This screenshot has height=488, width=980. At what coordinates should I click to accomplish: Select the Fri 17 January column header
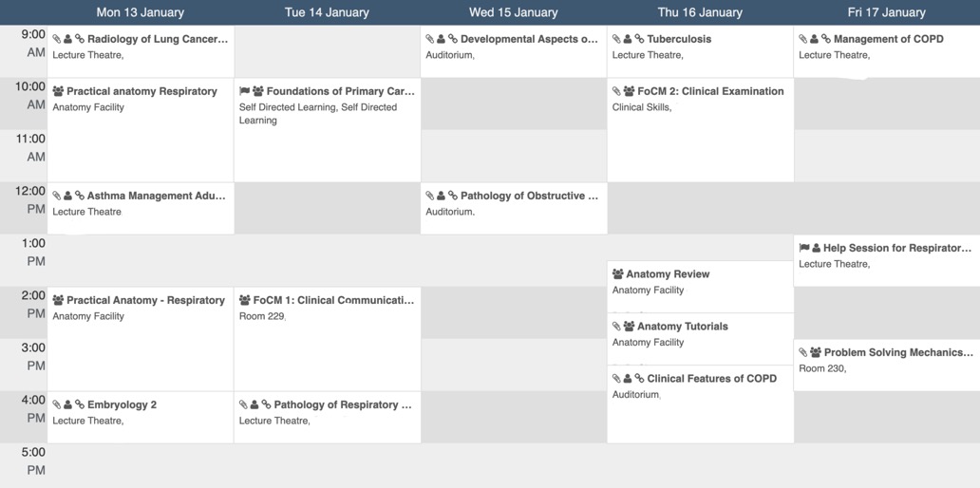tap(886, 12)
